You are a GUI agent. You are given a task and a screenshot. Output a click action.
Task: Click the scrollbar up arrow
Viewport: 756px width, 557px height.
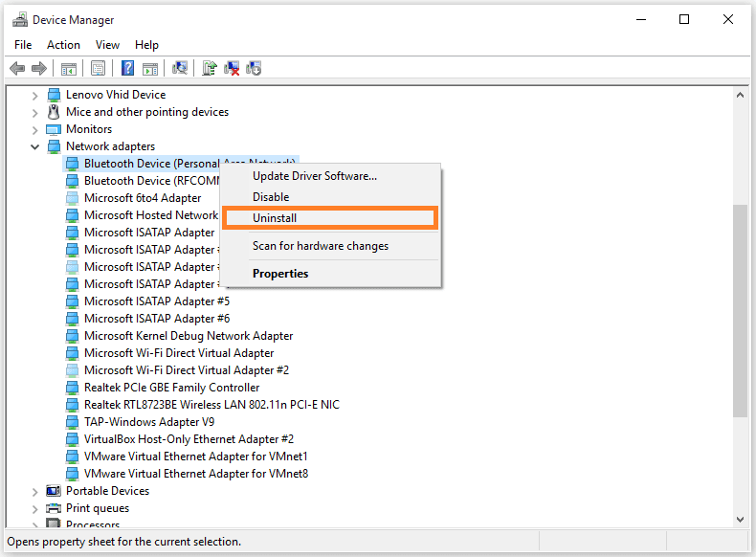point(740,95)
